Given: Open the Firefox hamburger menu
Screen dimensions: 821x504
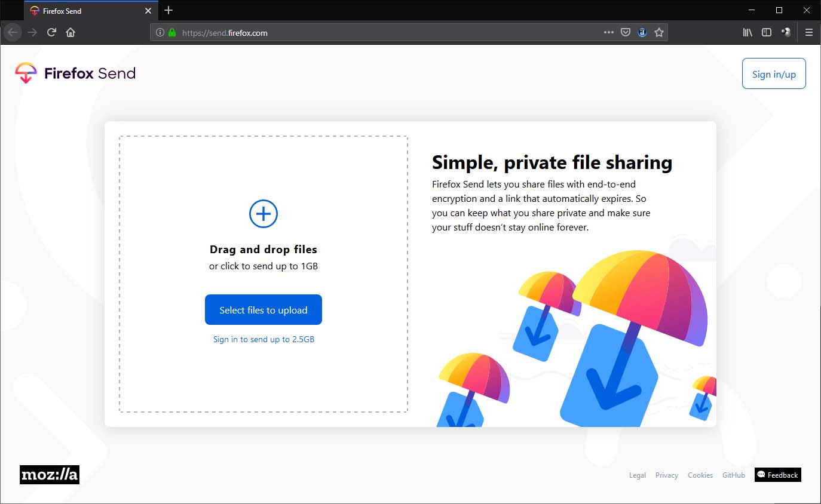Looking at the screenshot, I should point(809,33).
